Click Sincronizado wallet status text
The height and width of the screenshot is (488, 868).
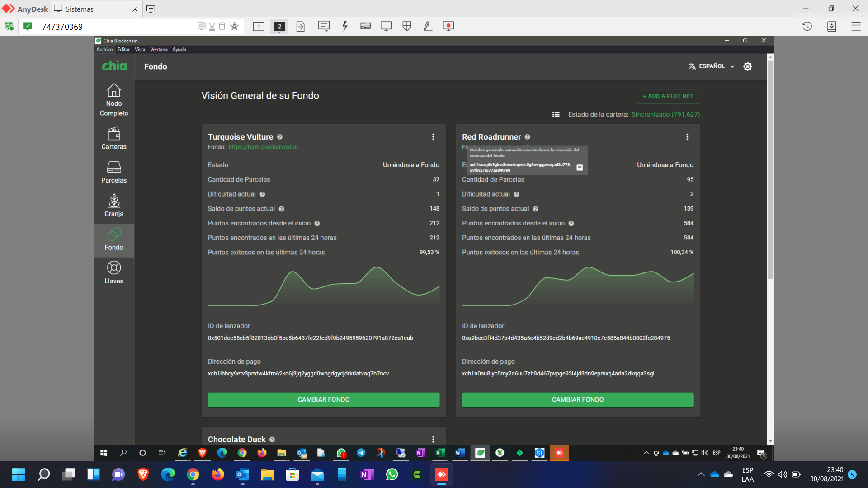(x=665, y=115)
